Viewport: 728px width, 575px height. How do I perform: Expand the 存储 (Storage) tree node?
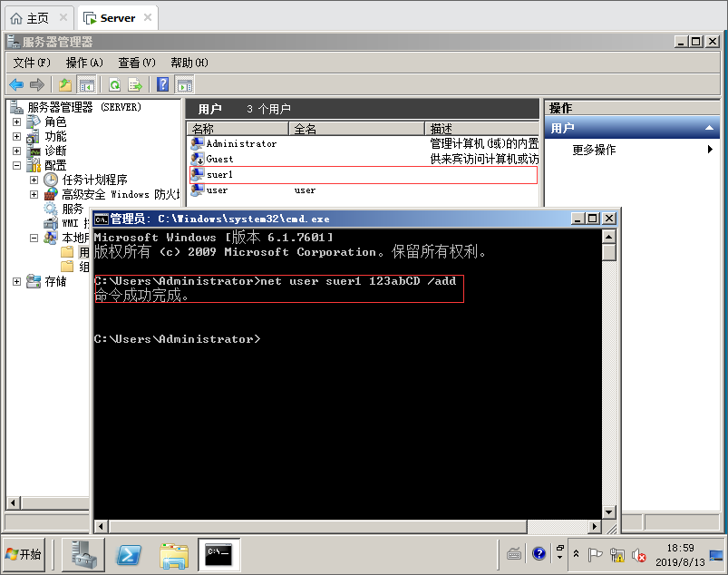coord(16,281)
